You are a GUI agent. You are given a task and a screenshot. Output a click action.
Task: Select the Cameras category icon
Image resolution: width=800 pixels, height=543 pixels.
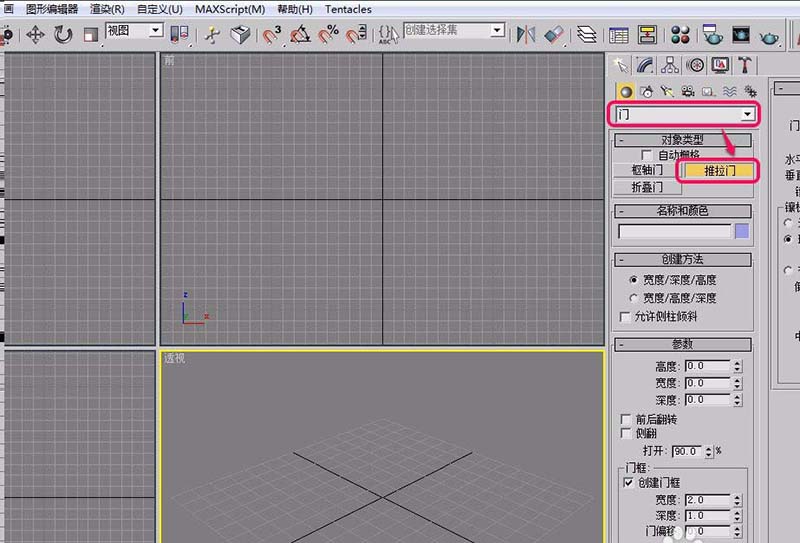(688, 91)
